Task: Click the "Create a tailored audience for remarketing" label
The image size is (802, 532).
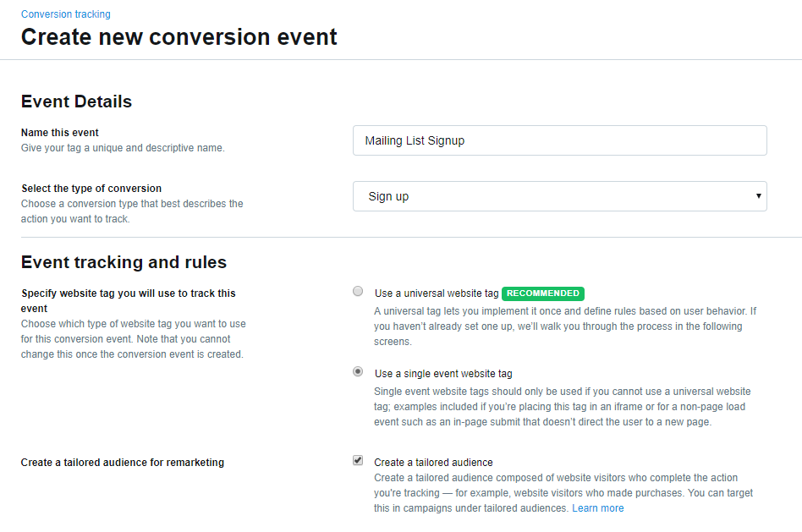Action: 122,462
